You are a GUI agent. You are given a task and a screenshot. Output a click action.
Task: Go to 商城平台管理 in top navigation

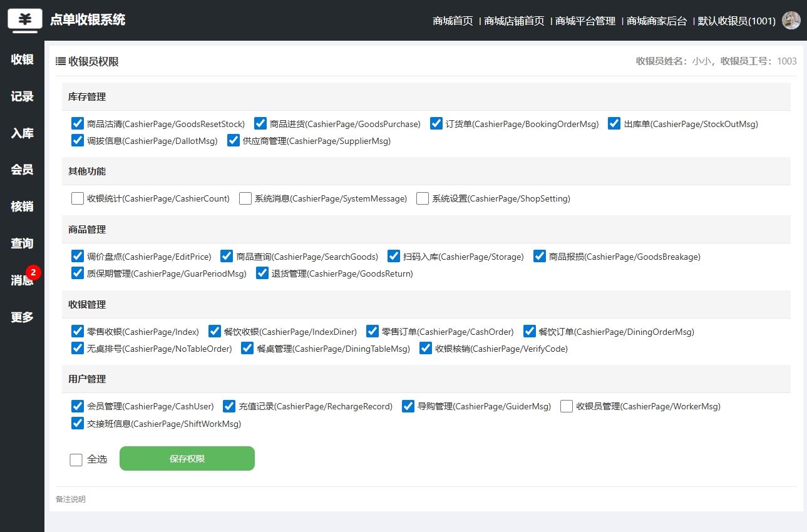click(585, 21)
